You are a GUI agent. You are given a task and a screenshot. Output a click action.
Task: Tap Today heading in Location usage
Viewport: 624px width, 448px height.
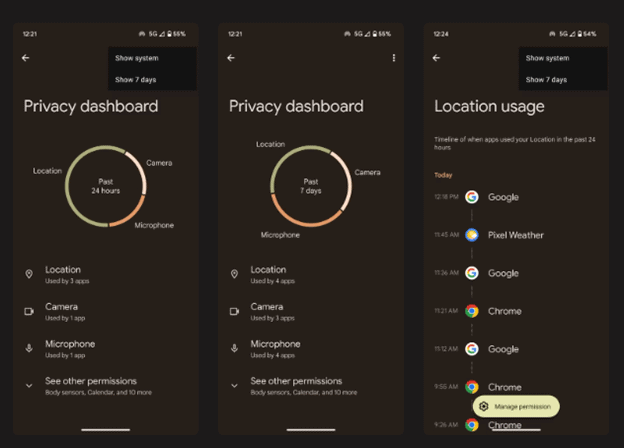coord(443,175)
